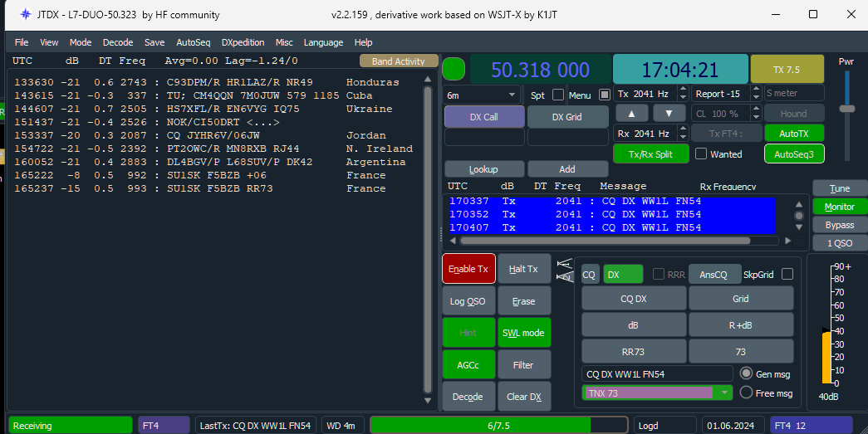Click the Clear DX button
The height and width of the screenshot is (434, 868).
(x=523, y=397)
